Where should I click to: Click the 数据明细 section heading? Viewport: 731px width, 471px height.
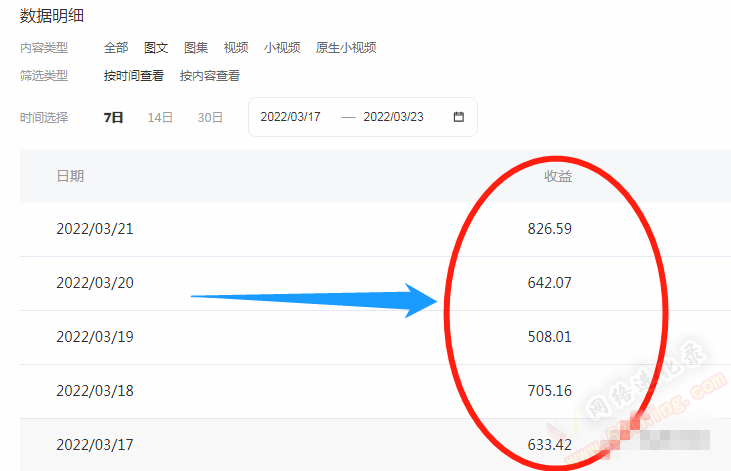click(x=52, y=16)
